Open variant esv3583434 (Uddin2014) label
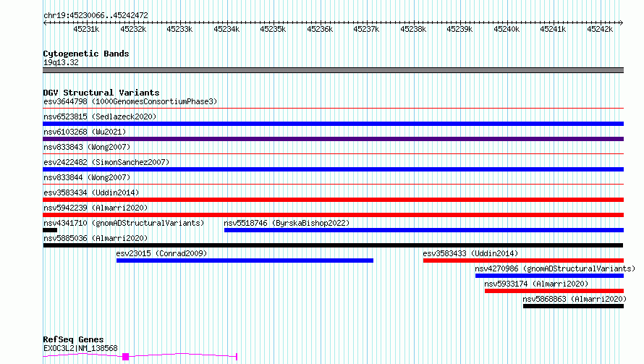This screenshot has height=364, width=644. [91, 192]
